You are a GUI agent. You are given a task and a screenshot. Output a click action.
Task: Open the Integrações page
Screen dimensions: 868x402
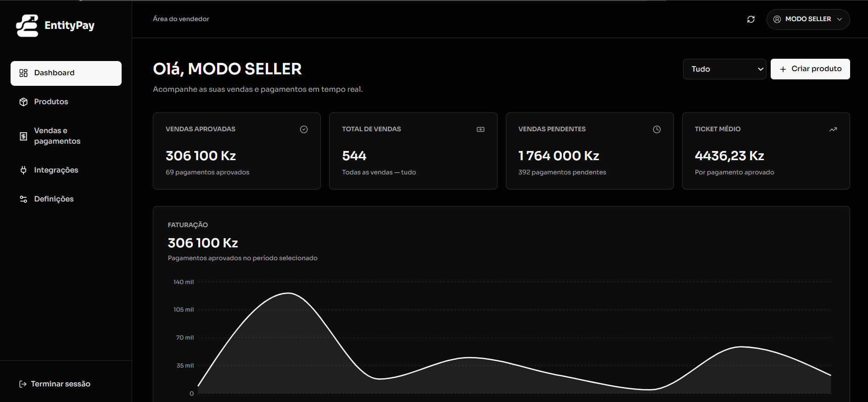pyautogui.click(x=66, y=170)
